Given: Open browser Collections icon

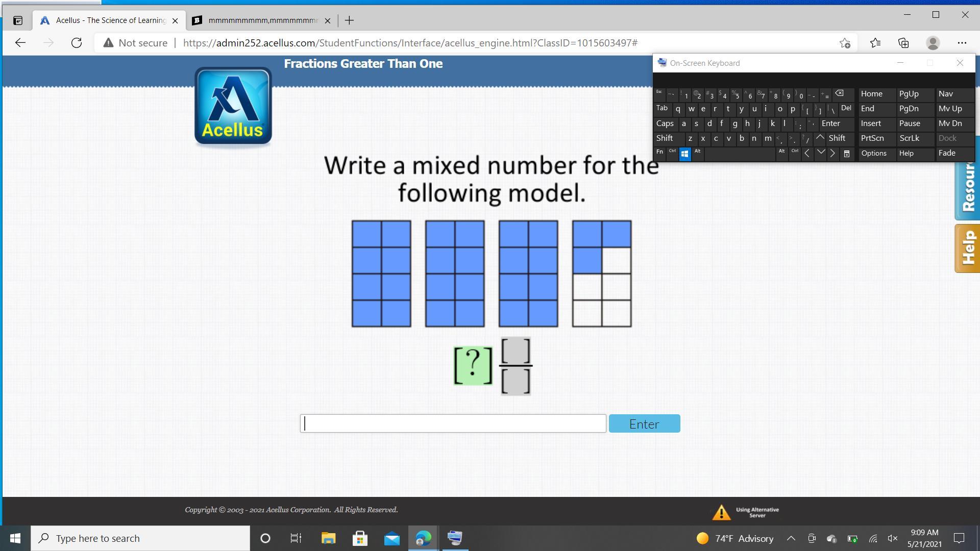Looking at the screenshot, I should click(x=903, y=43).
